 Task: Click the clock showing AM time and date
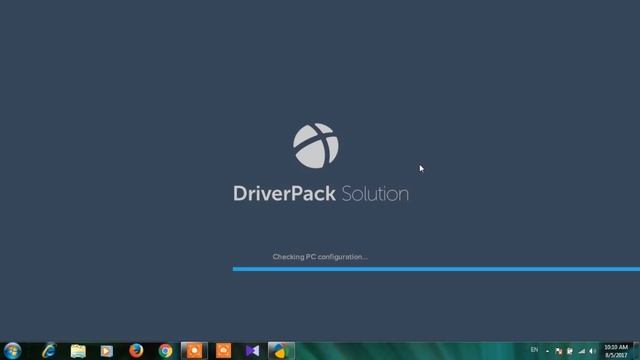616,351
